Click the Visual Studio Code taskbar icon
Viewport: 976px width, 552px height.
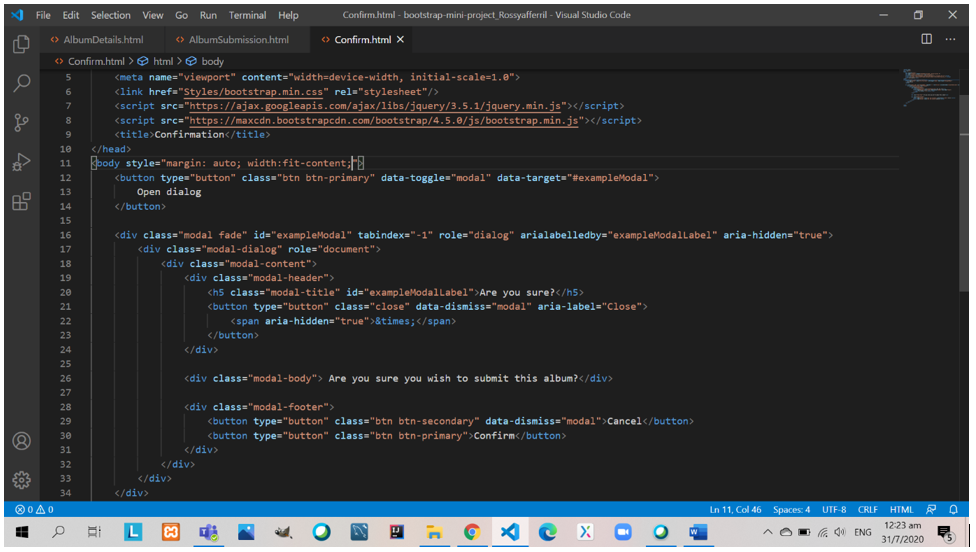coord(509,532)
